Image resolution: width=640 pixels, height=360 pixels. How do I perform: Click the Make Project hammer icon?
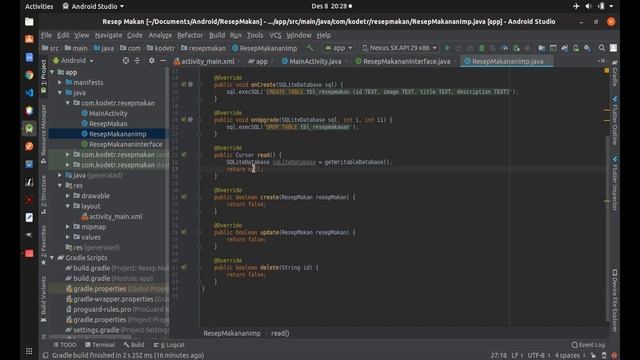(310, 48)
